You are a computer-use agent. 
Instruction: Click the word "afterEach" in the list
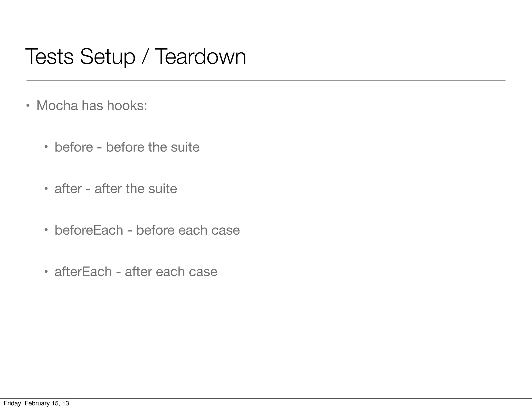(83, 272)
